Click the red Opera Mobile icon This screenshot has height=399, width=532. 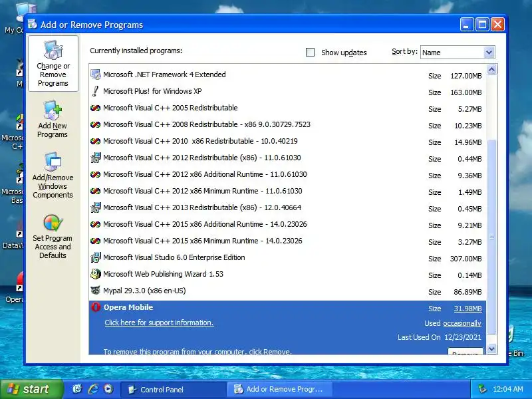pos(96,307)
